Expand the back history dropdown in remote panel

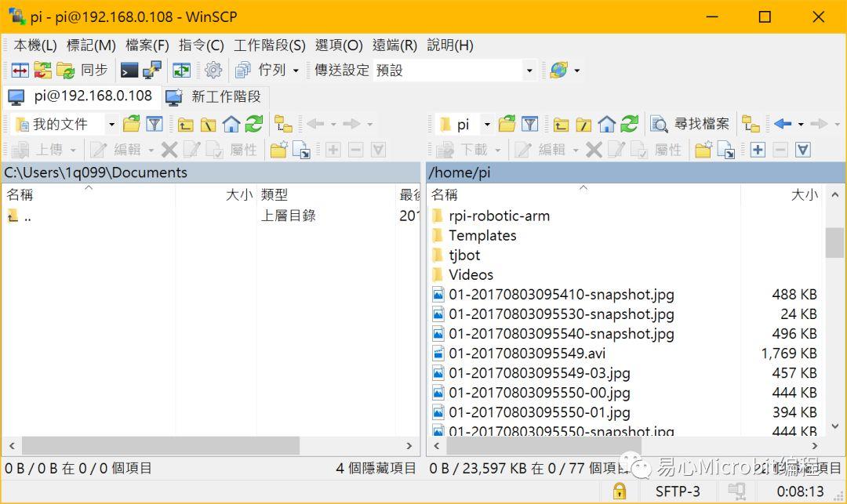[801, 125]
